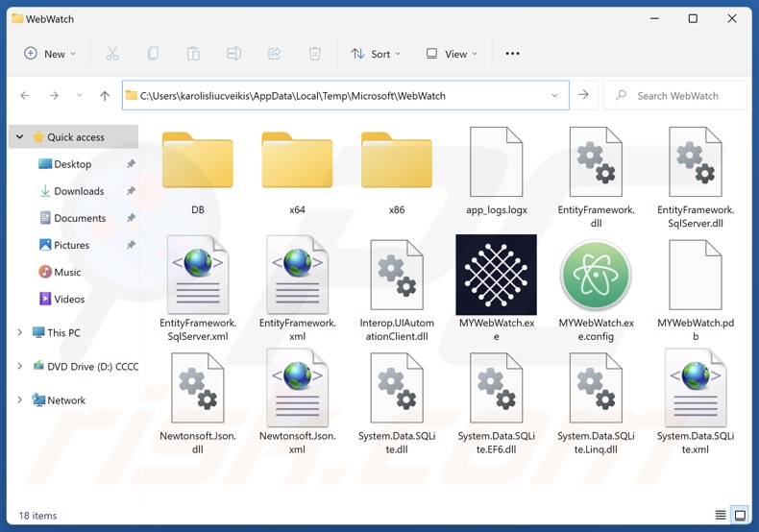Expand the Network tree node
The width and height of the screenshot is (759, 532).
(x=20, y=400)
